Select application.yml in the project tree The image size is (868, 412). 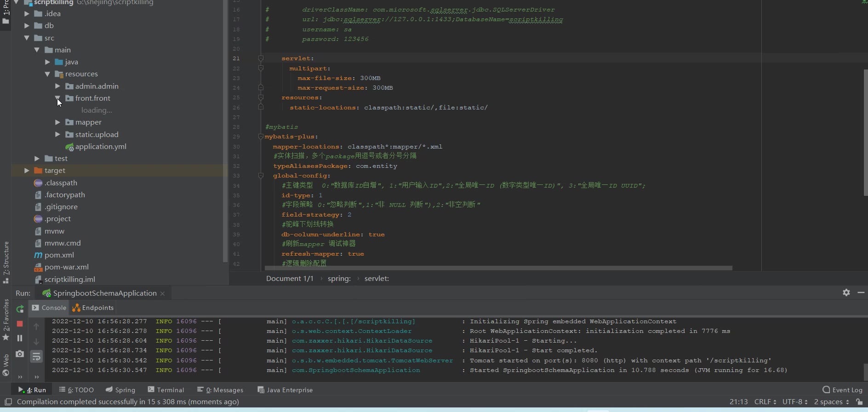(101, 146)
